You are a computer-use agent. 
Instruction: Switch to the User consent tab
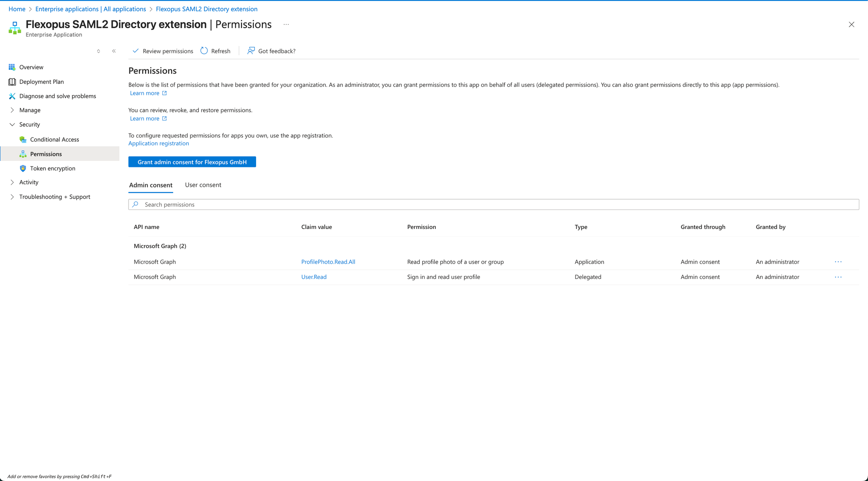(203, 185)
